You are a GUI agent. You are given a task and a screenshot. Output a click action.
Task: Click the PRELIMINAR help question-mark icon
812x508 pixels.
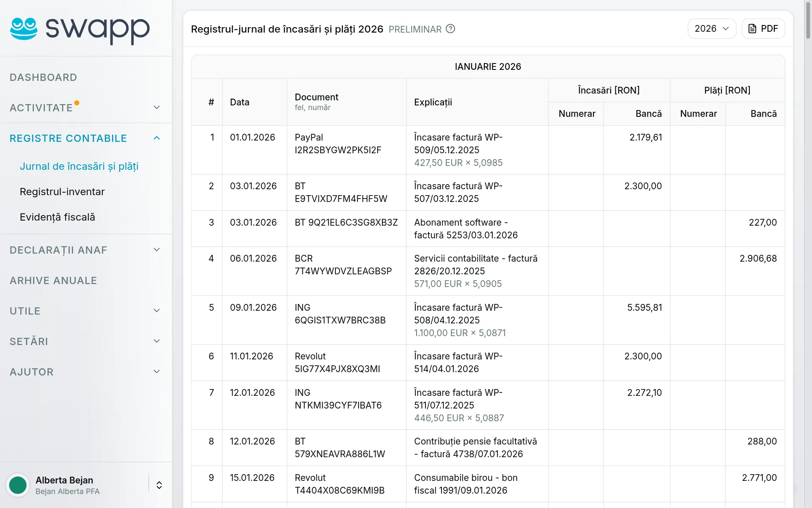coord(450,29)
